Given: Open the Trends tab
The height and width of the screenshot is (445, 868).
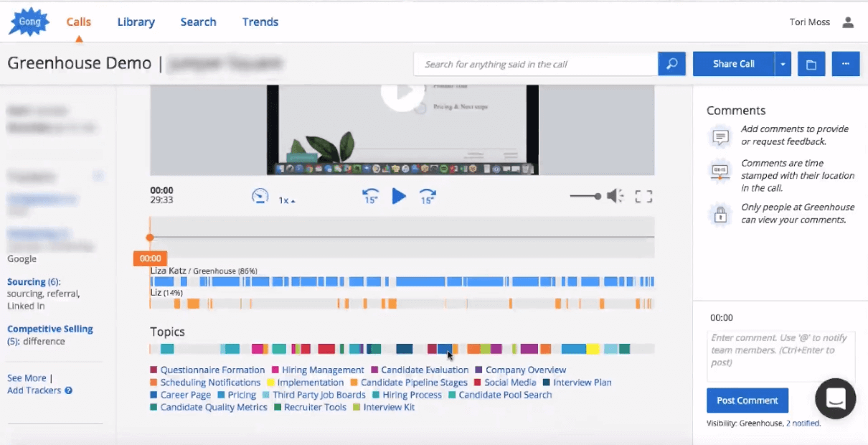Looking at the screenshot, I should coord(260,22).
